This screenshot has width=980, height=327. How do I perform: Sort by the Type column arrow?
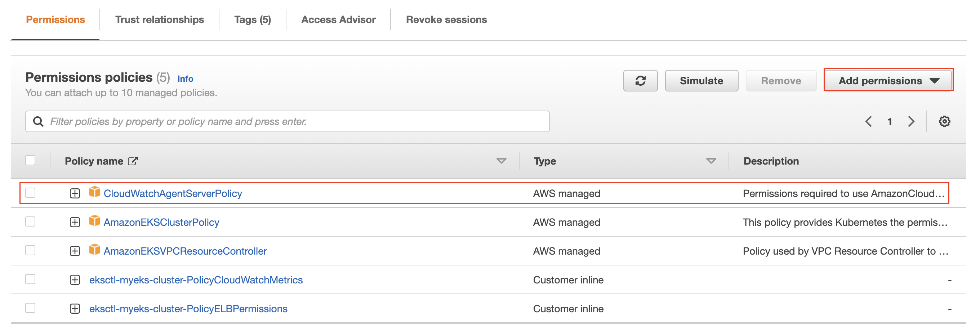[x=710, y=161]
